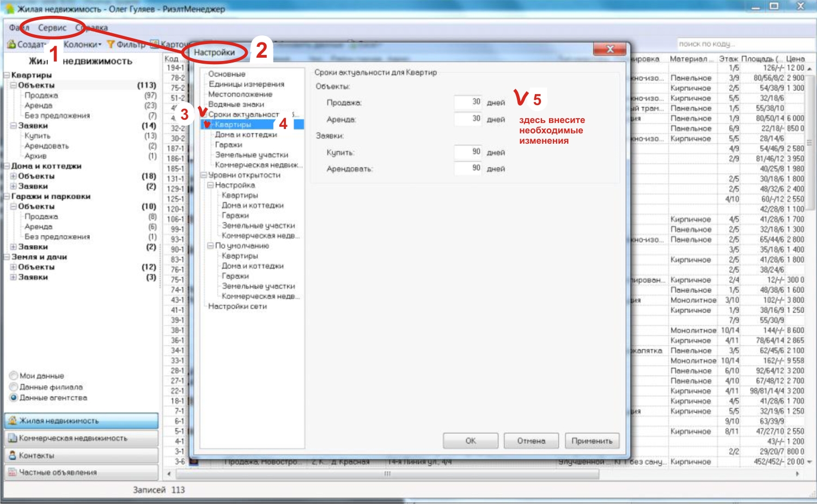This screenshot has height=504, width=817.
Task: Collapse the По умолчанию settings node
Action: point(211,246)
